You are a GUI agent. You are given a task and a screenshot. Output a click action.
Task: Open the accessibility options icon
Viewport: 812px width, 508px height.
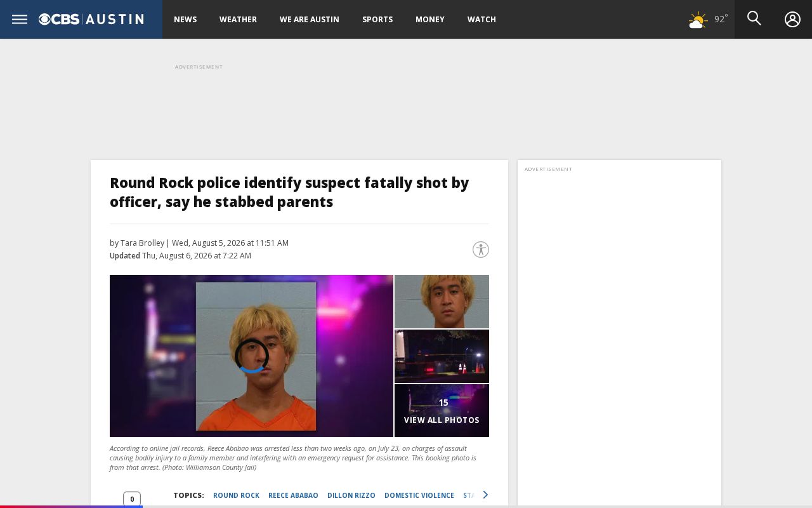point(481,250)
